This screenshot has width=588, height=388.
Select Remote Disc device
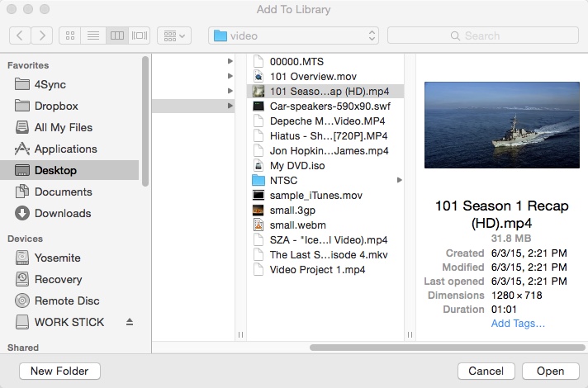tap(69, 300)
